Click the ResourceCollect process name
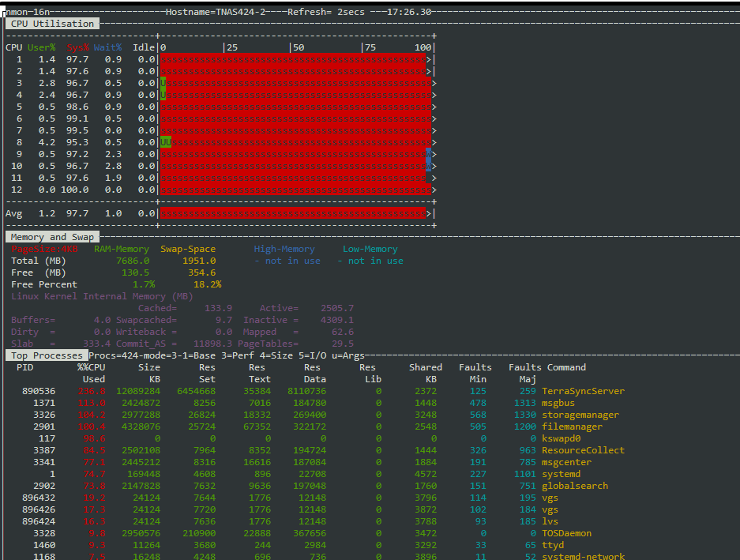Screen dimensions: 740x560 coord(583,450)
